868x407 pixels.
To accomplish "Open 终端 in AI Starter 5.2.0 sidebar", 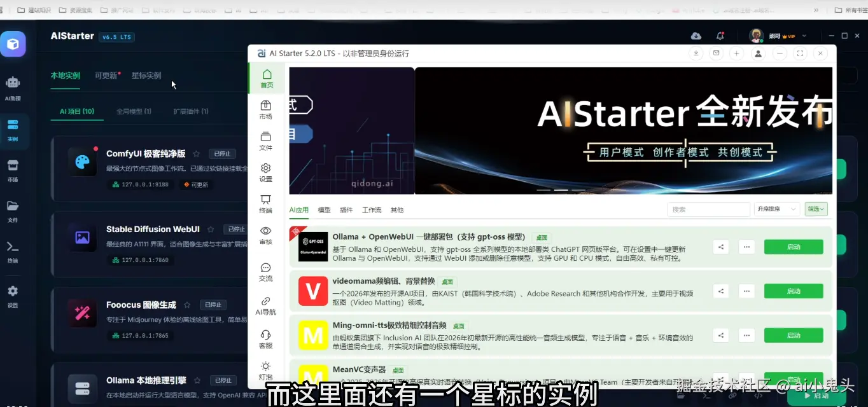I will [x=266, y=204].
